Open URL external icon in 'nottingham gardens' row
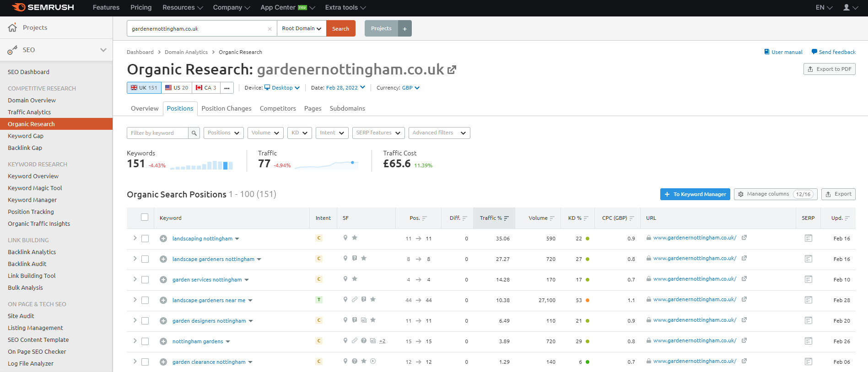868x372 pixels. [744, 340]
